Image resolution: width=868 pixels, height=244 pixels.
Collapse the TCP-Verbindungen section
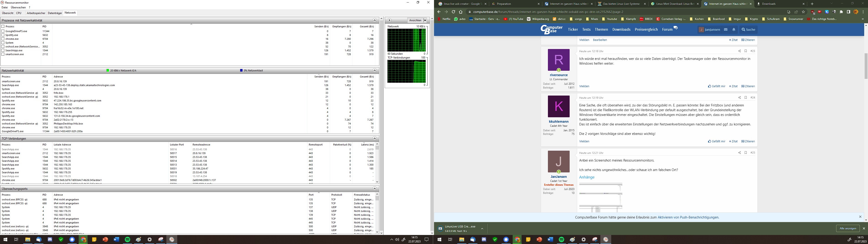click(374, 138)
